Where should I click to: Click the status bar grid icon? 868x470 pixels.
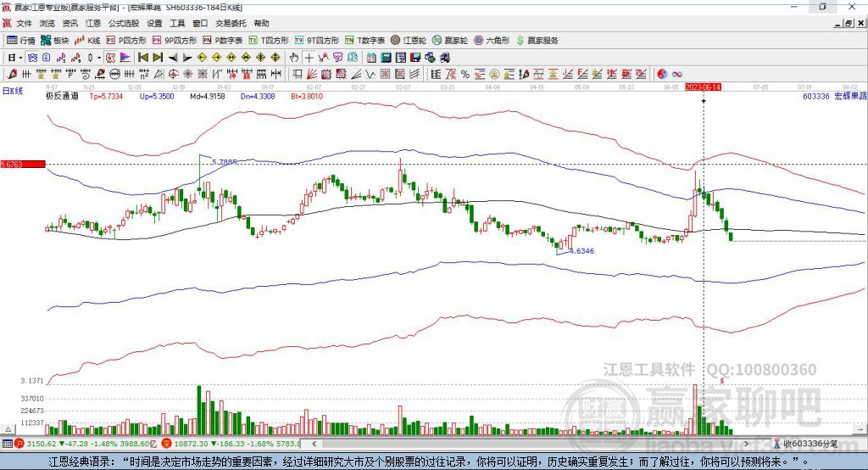tap(7, 444)
